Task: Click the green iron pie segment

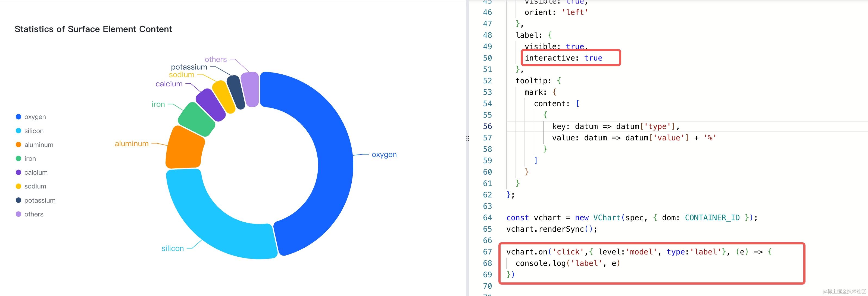Action: [x=196, y=119]
